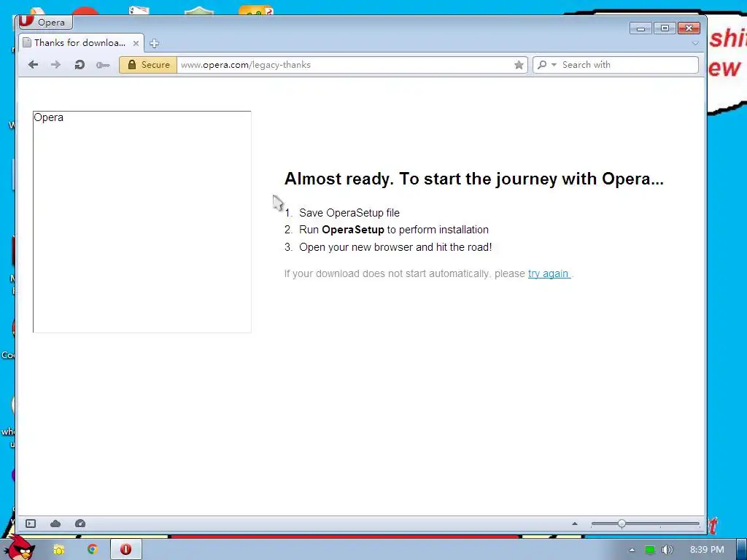Launch Chrome from the taskbar
The image size is (747, 560).
93,550
